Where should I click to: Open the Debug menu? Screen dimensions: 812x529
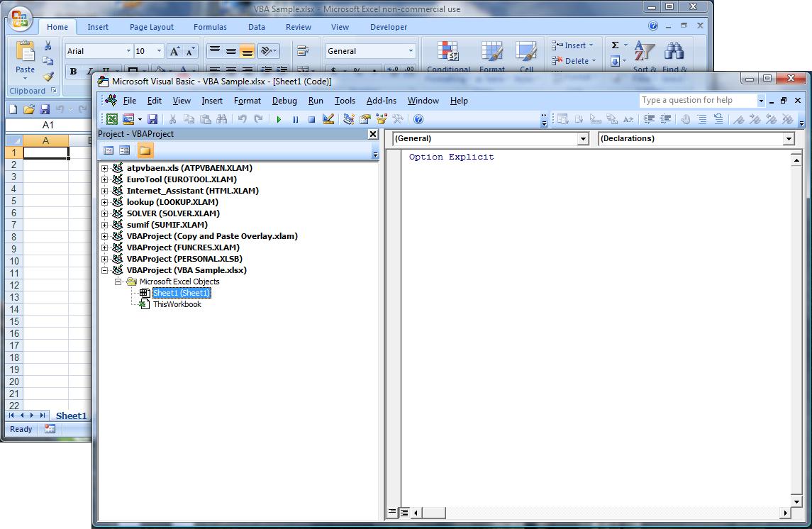click(x=284, y=101)
